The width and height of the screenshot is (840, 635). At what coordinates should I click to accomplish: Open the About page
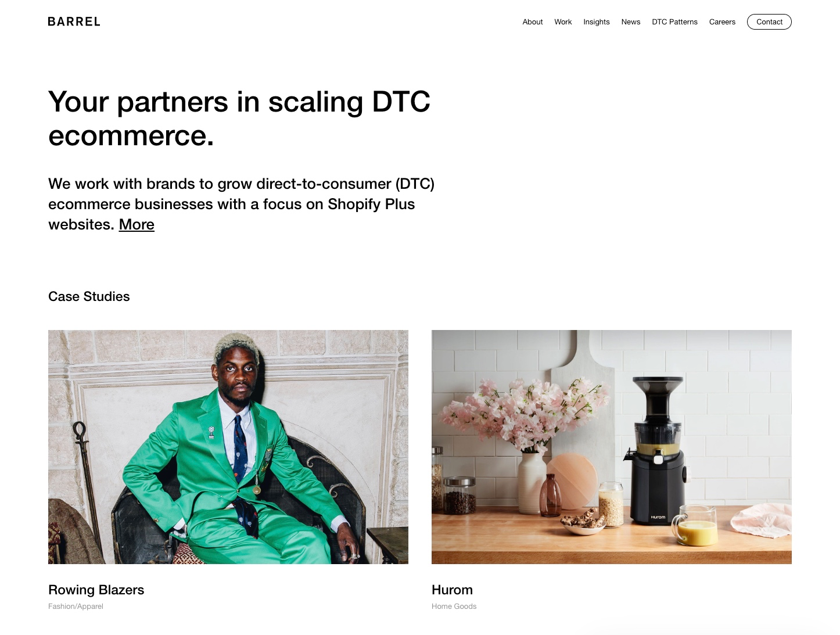point(532,22)
